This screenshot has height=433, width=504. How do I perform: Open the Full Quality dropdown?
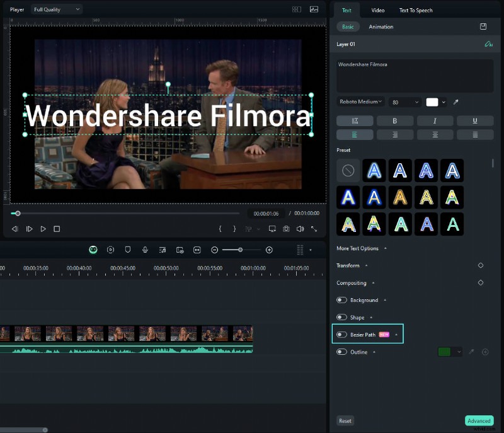click(57, 9)
